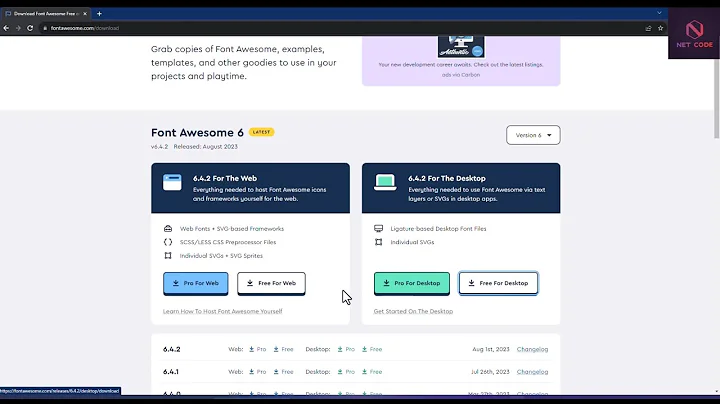The image size is (720, 404).
Task: Download 6.4.1 Desktop Free from the version list
Action: click(x=372, y=372)
